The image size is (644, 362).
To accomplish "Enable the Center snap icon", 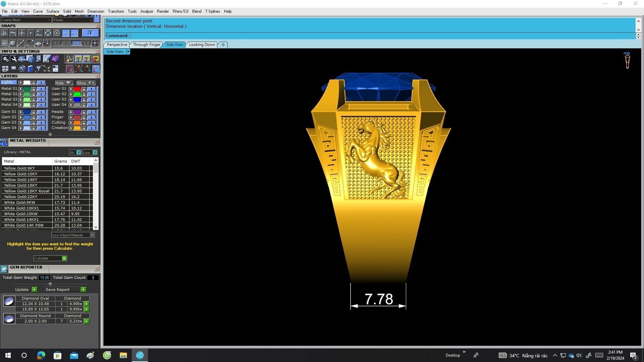I will point(57,33).
